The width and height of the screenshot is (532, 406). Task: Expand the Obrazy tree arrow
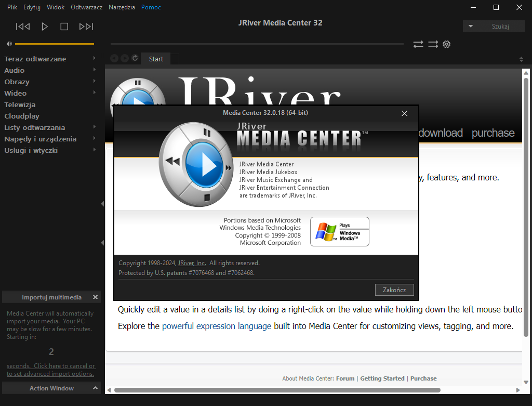[95, 81]
